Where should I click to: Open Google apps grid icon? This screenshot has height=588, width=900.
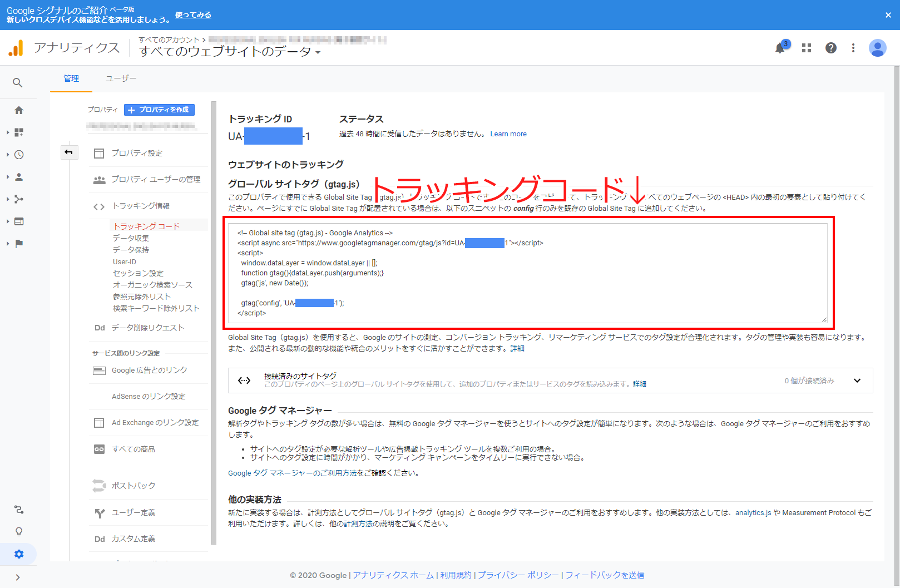click(807, 48)
